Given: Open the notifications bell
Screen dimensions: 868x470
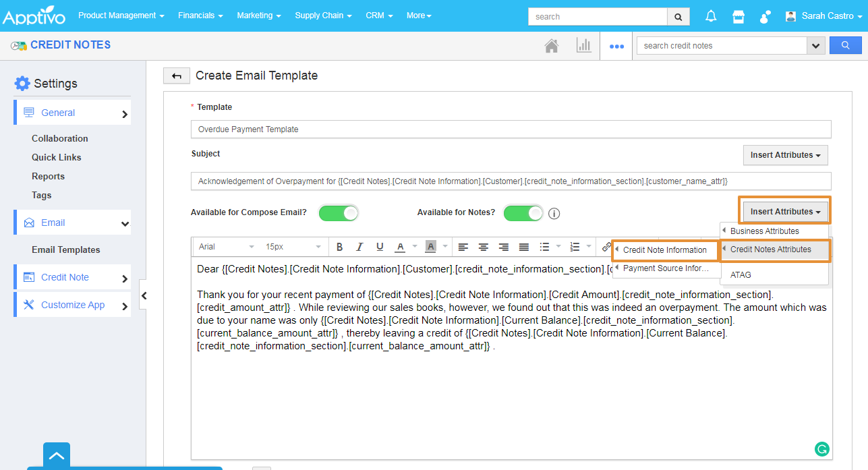Looking at the screenshot, I should [x=711, y=16].
